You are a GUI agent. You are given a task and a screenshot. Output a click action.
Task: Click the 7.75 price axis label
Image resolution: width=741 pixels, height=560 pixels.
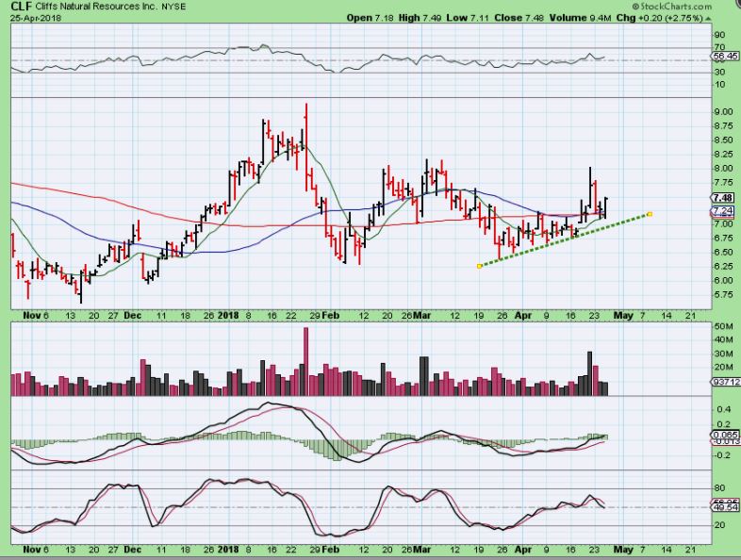tap(724, 182)
